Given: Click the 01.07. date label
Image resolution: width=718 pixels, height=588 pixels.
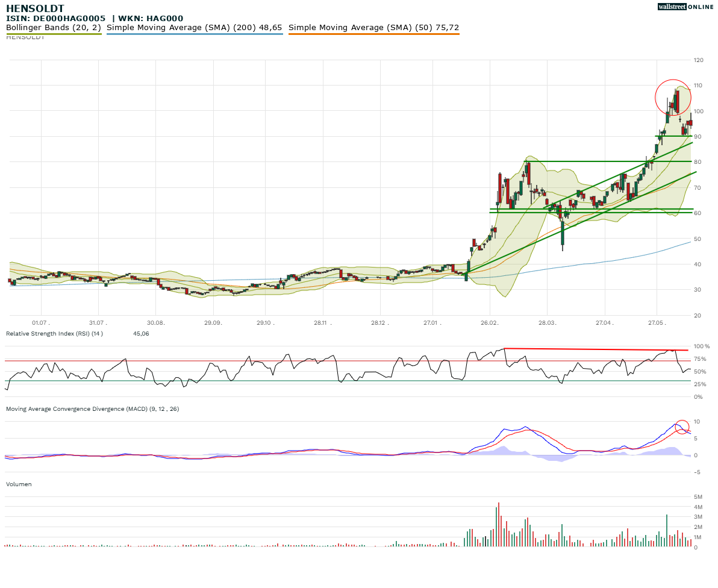Looking at the screenshot, I should click(x=40, y=323).
